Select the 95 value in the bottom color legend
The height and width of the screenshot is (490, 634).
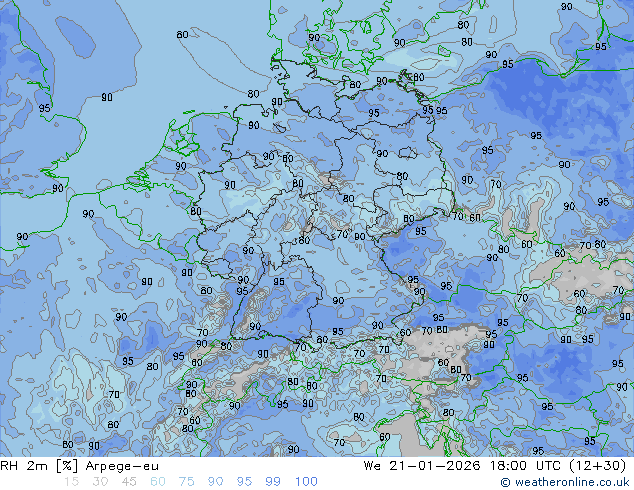point(244,482)
